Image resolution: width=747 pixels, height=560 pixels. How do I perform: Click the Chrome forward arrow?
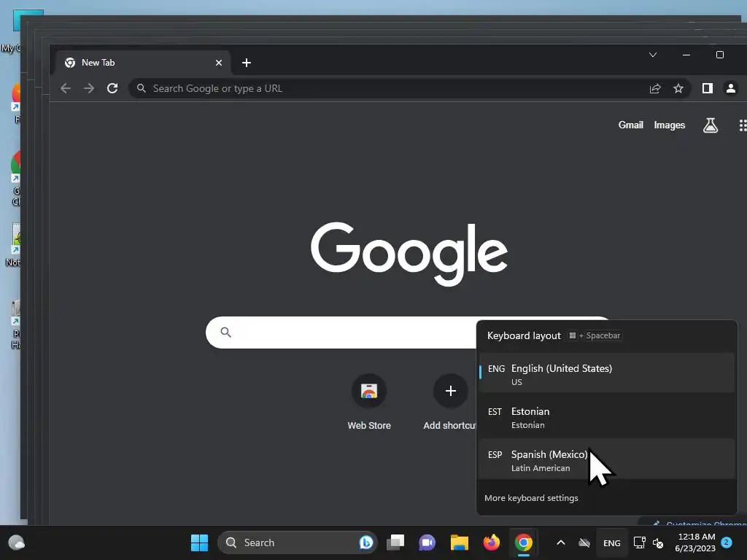(x=89, y=88)
